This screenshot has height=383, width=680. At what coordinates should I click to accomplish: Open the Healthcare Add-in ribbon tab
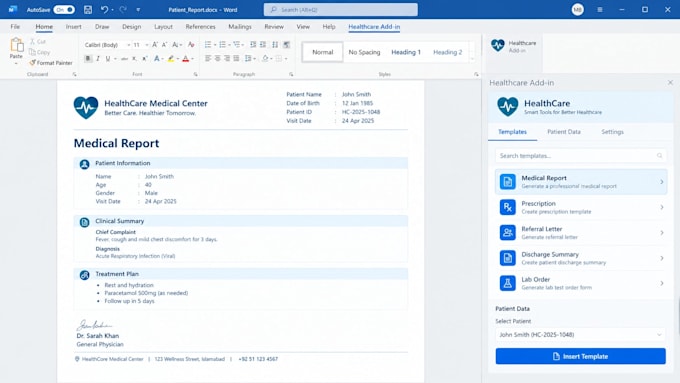tap(374, 26)
